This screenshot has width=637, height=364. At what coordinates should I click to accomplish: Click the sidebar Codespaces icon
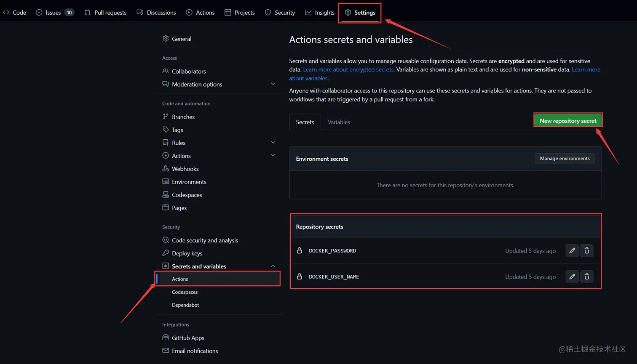coord(166,194)
